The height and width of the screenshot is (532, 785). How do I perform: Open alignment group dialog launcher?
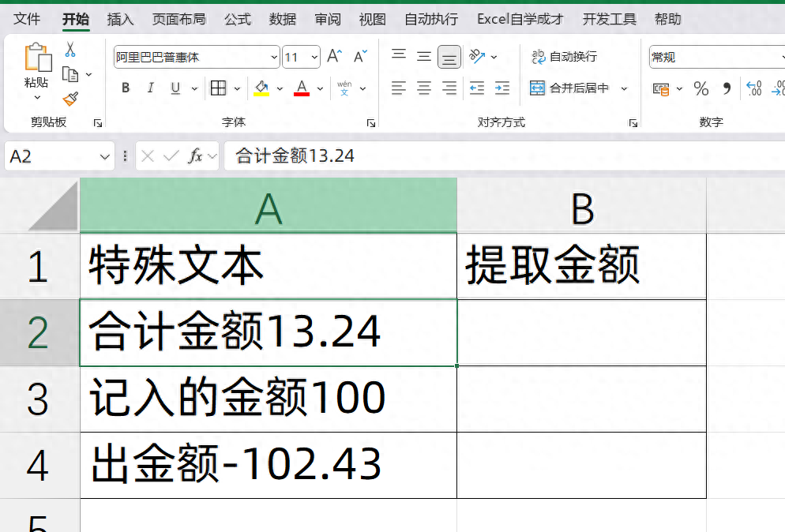[x=633, y=123]
